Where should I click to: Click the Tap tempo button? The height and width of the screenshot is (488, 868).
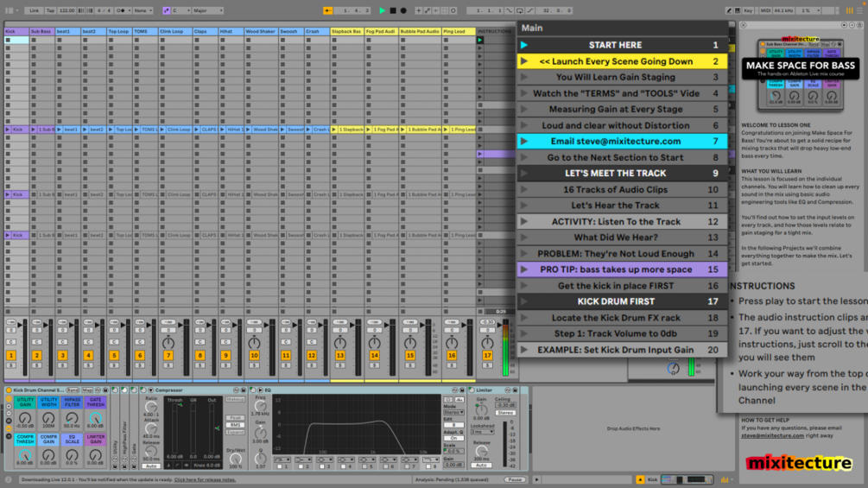point(50,10)
